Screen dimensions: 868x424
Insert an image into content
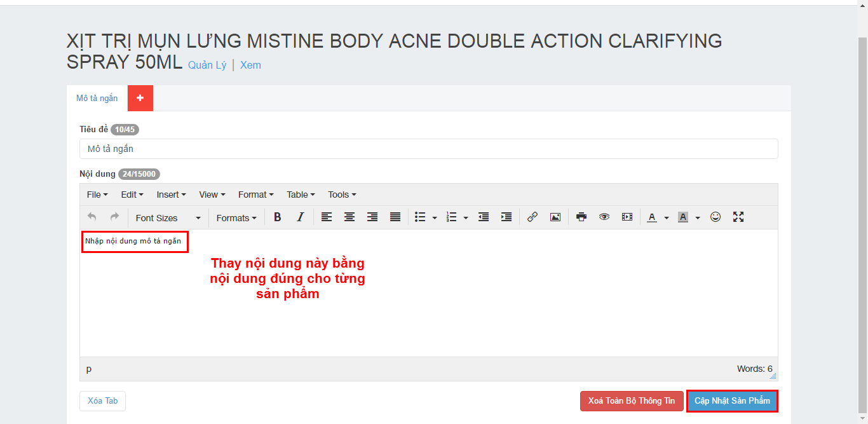click(555, 217)
